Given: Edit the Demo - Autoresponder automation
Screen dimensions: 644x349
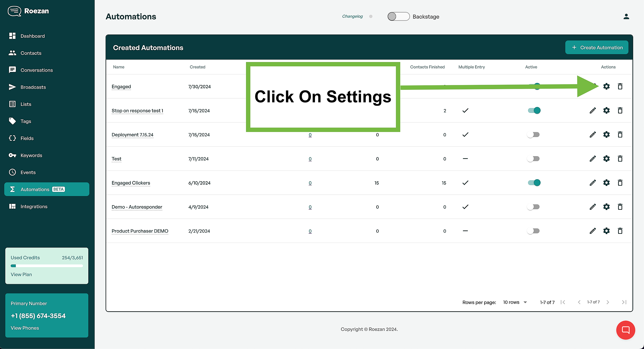Looking at the screenshot, I should point(593,207).
